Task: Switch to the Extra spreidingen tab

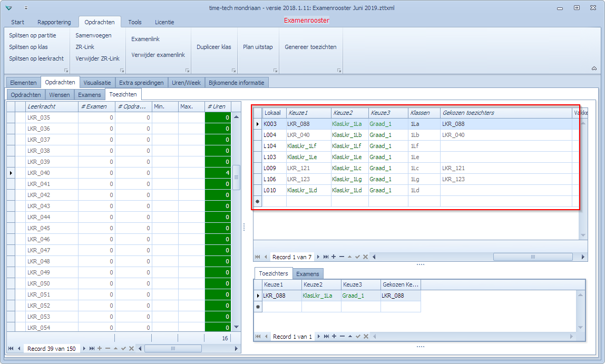Action: pos(141,83)
